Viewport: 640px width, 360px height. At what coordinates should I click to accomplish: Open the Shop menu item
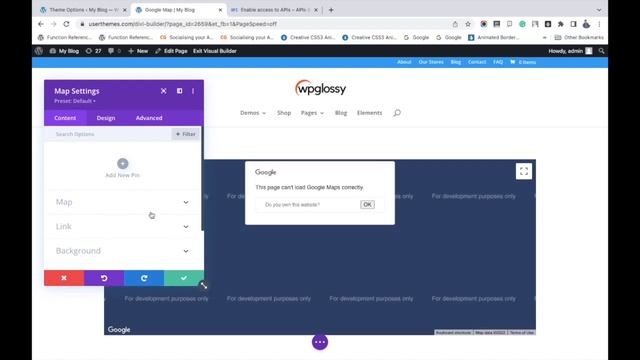284,113
